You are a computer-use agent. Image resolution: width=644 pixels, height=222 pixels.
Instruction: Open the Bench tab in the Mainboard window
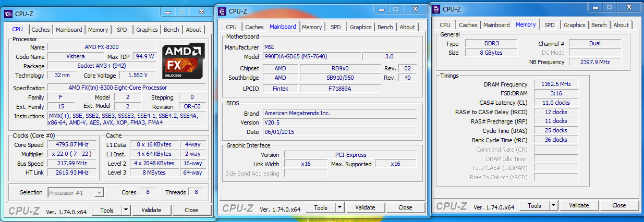pos(385,27)
